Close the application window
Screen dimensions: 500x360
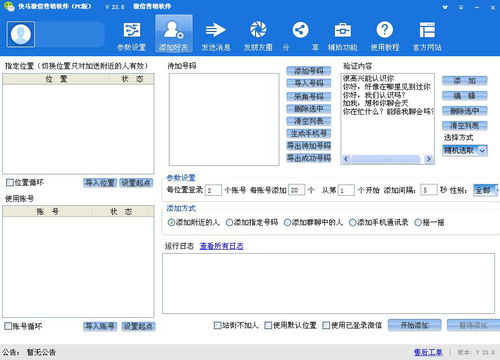click(493, 7)
